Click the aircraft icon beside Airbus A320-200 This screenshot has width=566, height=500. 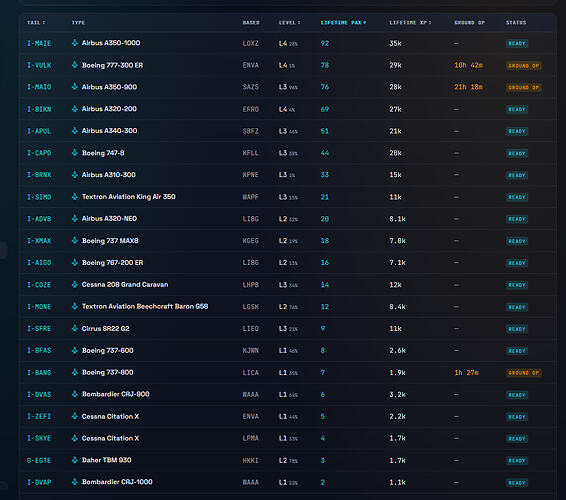pyautogui.click(x=75, y=109)
